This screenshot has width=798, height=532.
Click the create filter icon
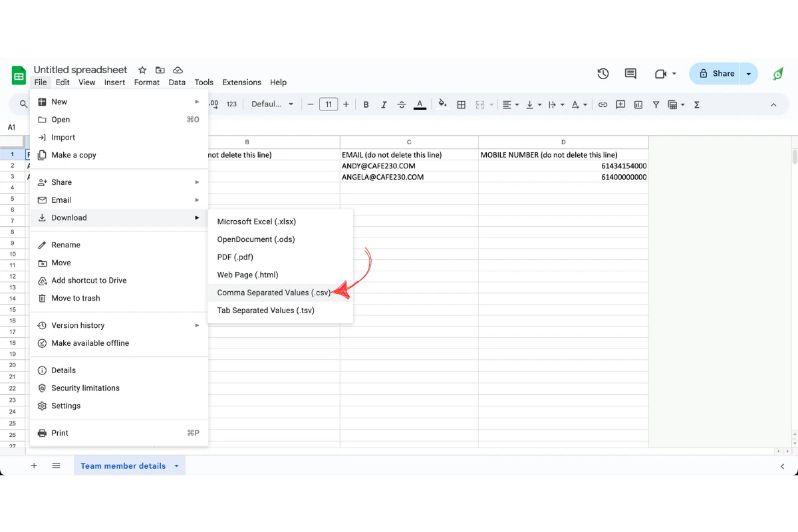coord(656,104)
